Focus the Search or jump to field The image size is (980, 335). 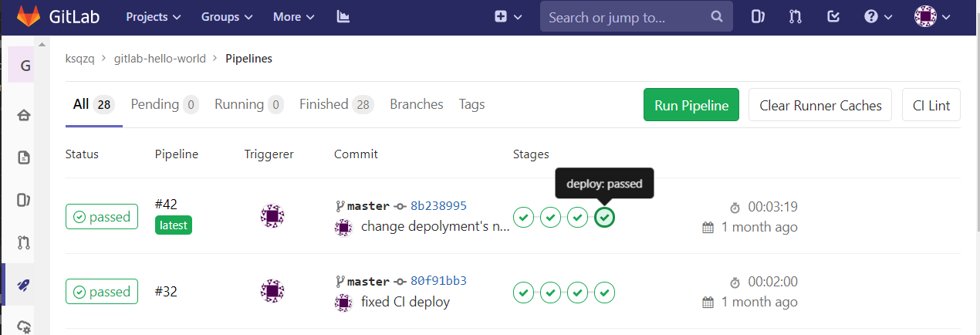637,17
